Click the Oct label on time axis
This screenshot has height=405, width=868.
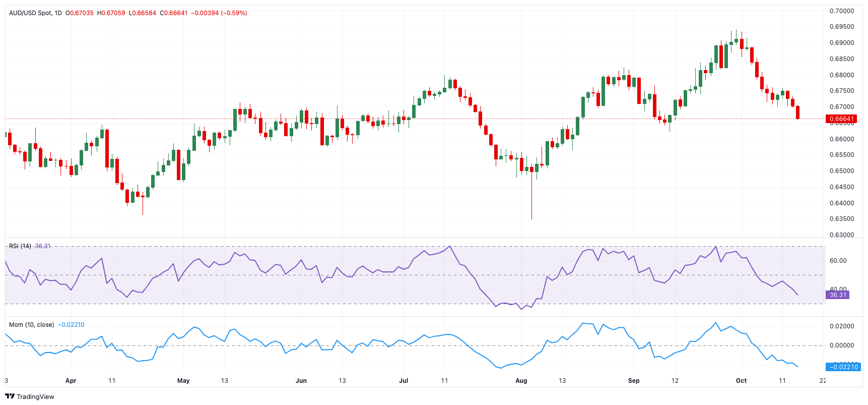pyautogui.click(x=741, y=381)
